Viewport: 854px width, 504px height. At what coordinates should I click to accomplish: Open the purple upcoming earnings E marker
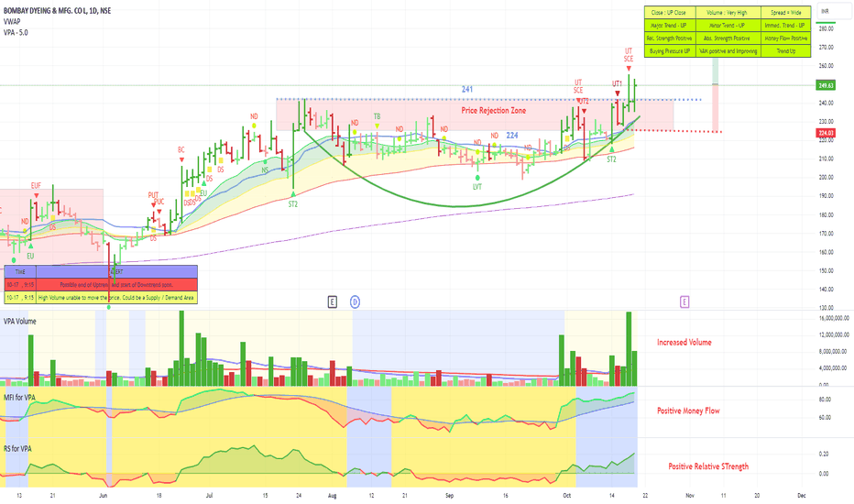pos(684,301)
